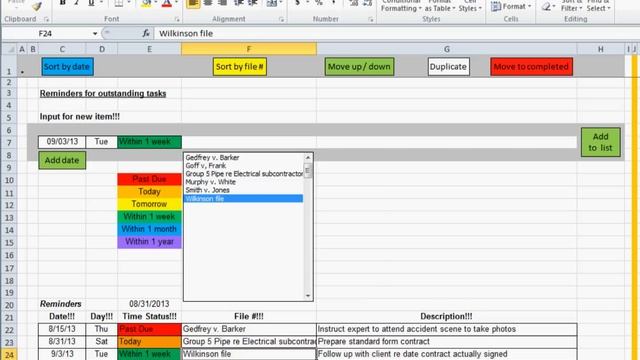This screenshot has width=640, height=360.
Task: Click the Duplicate button
Action: coord(449,67)
